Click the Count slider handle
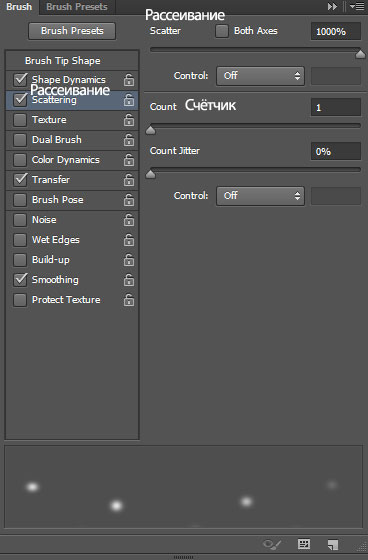Viewport: 368px width, 560px height. point(151,130)
